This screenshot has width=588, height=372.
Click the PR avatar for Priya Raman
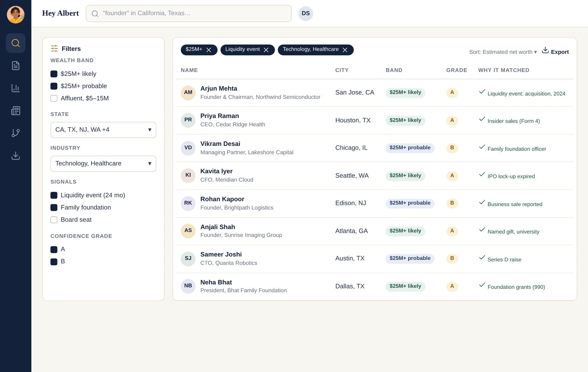[x=188, y=120]
